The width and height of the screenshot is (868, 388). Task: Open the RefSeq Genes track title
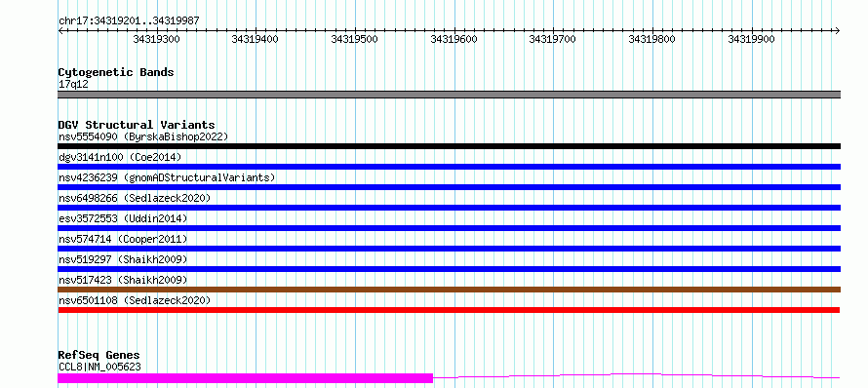[x=99, y=356]
